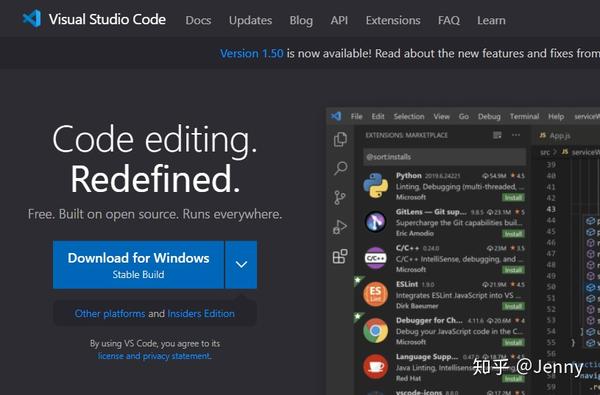Open the Insiders Edition link

point(201,314)
